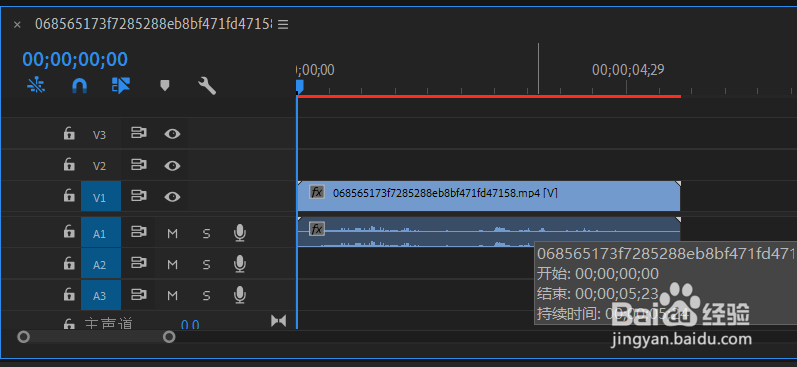The height and width of the screenshot is (367, 797).
Task: Toggle Linked Selection icon
Action: pos(121,85)
